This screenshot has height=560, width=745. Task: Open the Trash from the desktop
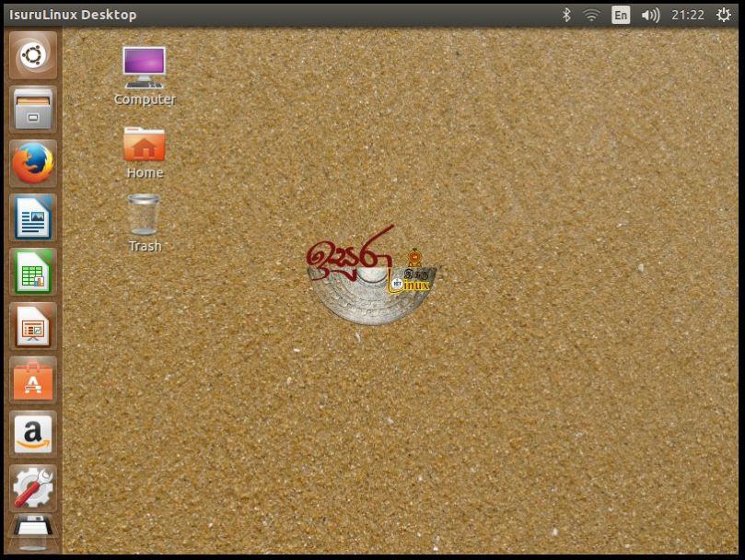coord(144,216)
